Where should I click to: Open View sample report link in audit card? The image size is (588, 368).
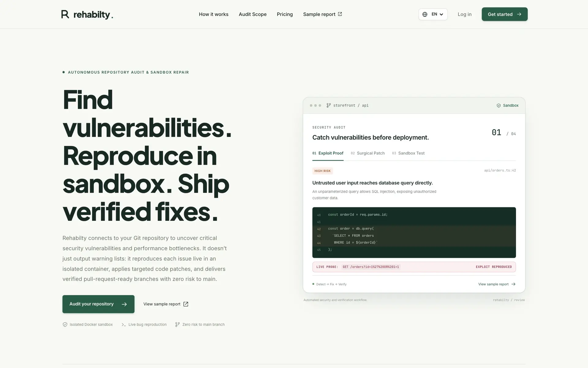point(497,284)
